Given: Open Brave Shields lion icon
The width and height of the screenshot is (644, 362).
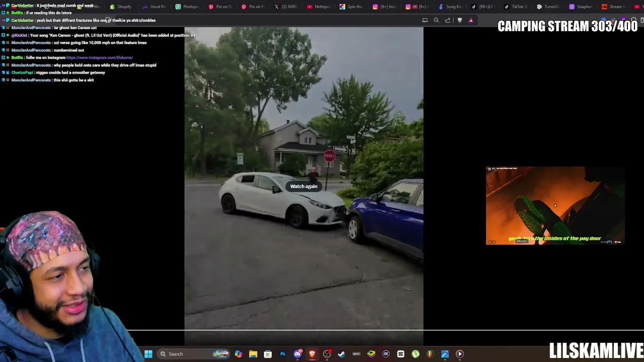Looking at the screenshot, I should click(x=459, y=20).
